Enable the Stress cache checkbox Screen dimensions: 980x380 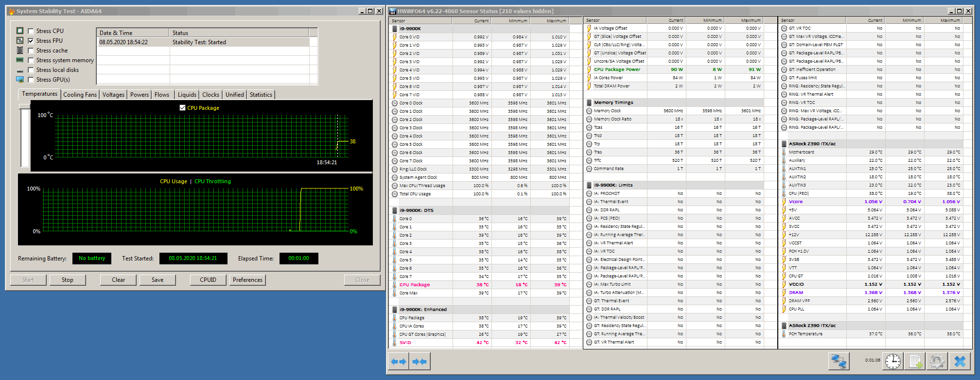(31, 51)
